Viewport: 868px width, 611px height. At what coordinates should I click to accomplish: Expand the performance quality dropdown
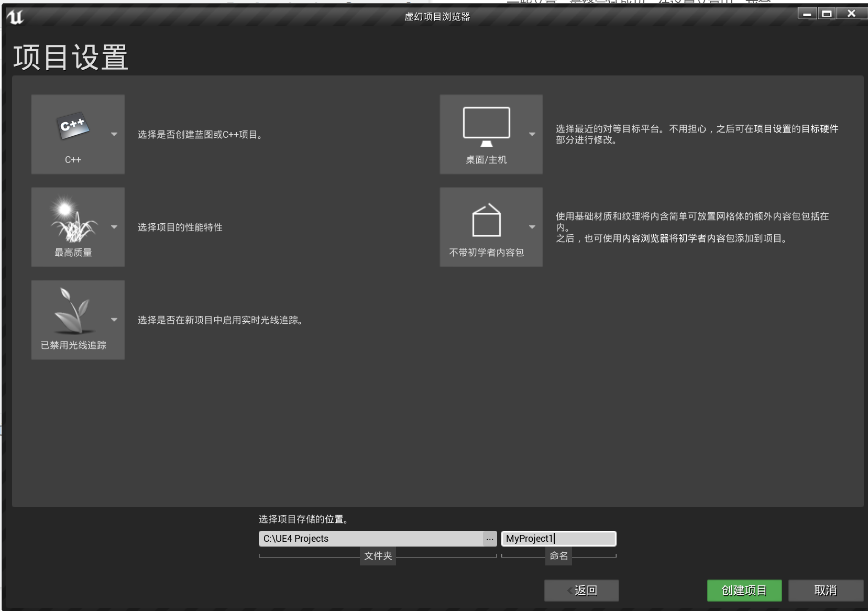(115, 227)
